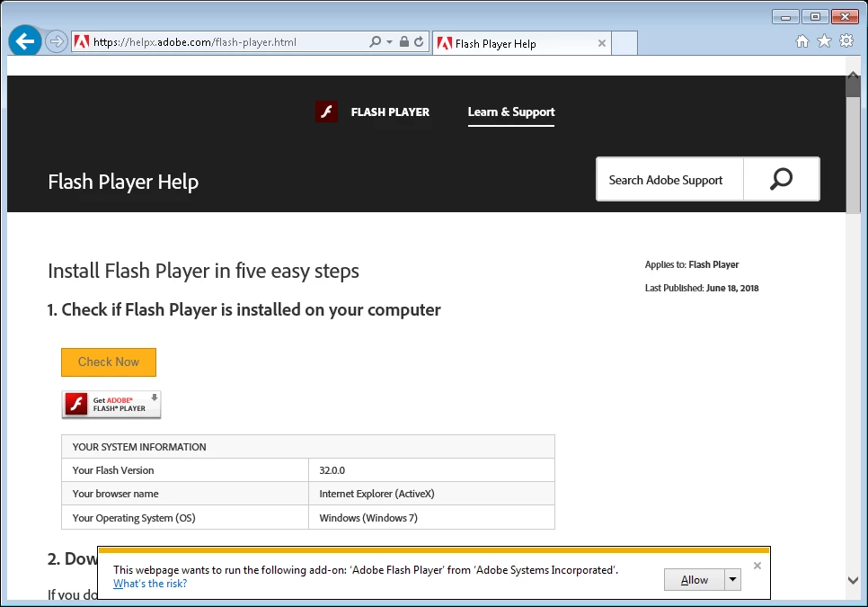Expand the Allow button dropdown arrow
Viewport: 868px width, 607px height.
tap(732, 580)
